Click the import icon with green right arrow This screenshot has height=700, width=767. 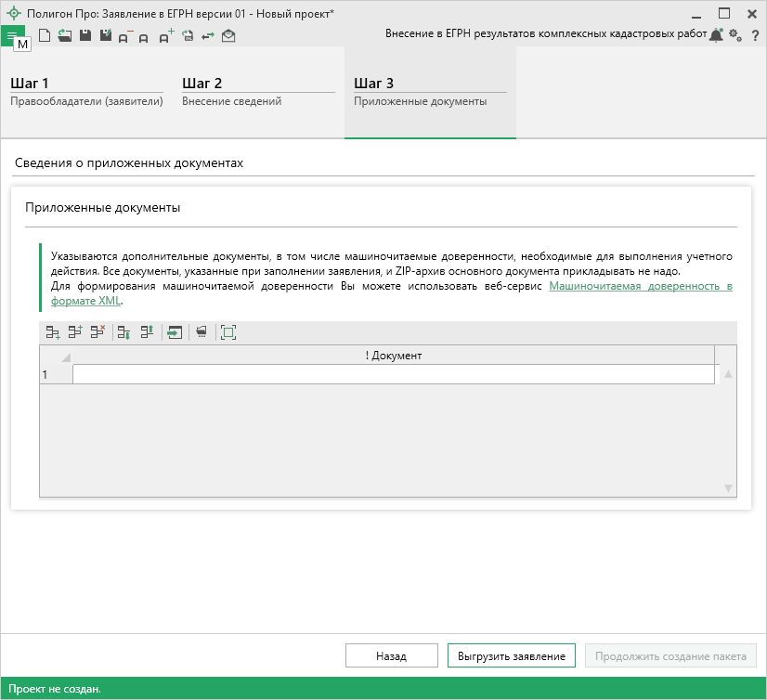tap(174, 332)
